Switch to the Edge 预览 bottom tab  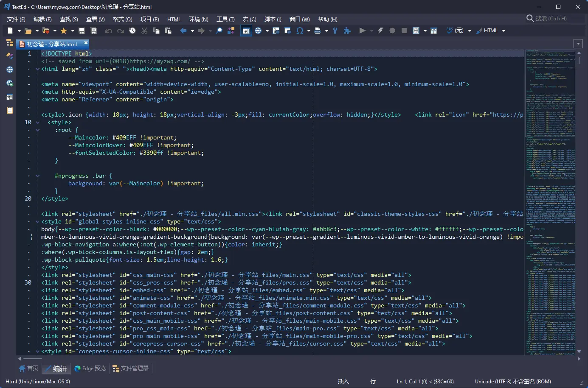click(x=90, y=368)
